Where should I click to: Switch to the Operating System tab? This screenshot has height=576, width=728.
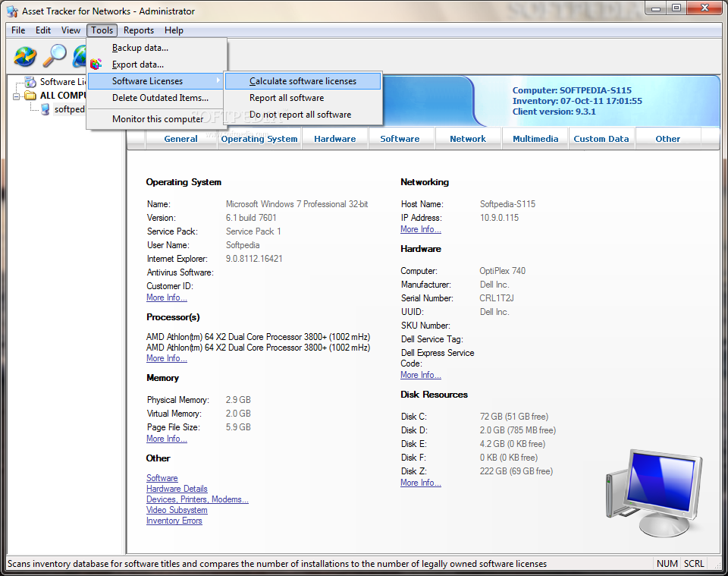[259, 139]
